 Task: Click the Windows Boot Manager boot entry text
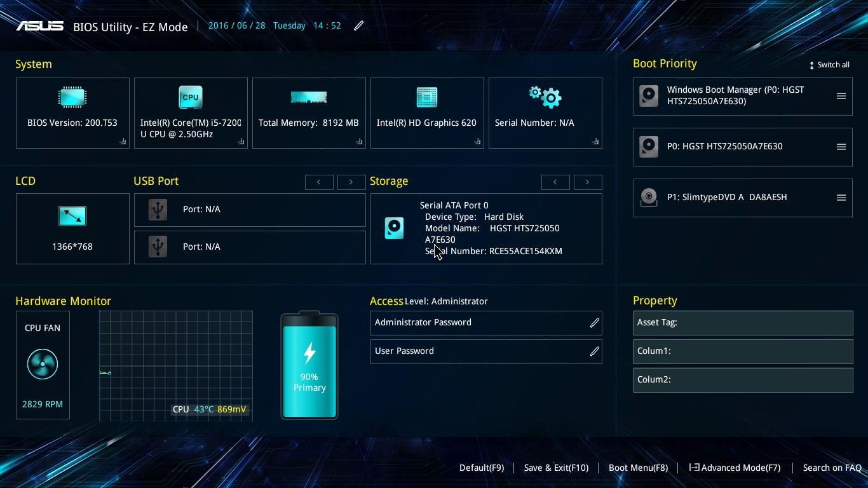(735, 95)
